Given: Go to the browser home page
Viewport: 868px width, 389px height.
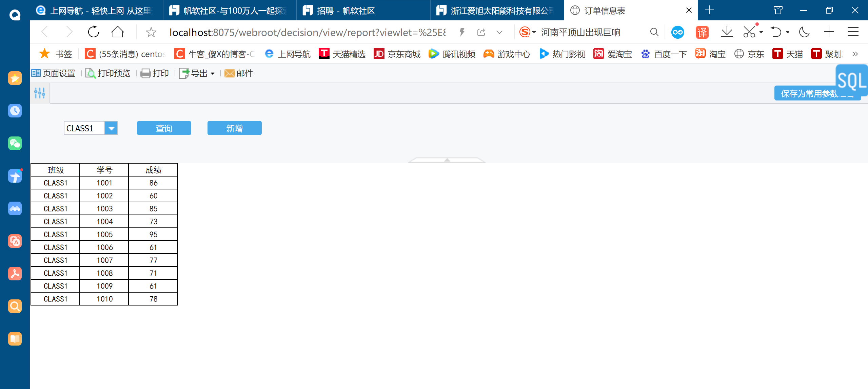Looking at the screenshot, I should click(x=118, y=32).
